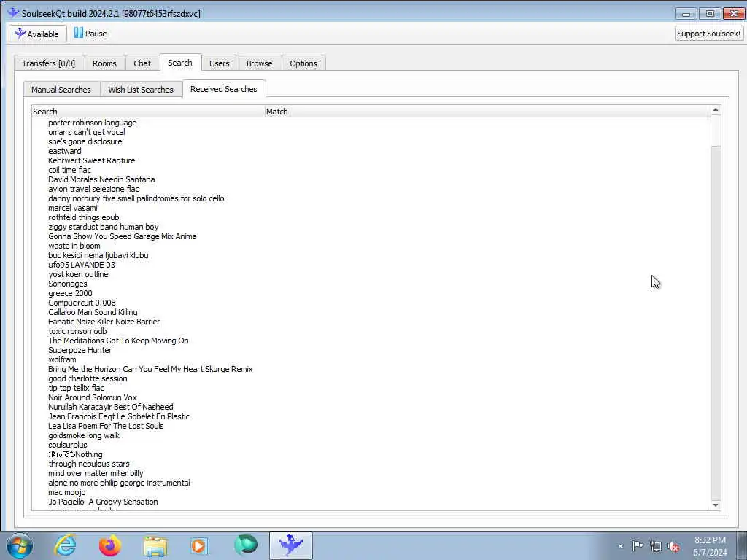Open the Browse tab
The height and width of the screenshot is (560, 747).
(259, 63)
